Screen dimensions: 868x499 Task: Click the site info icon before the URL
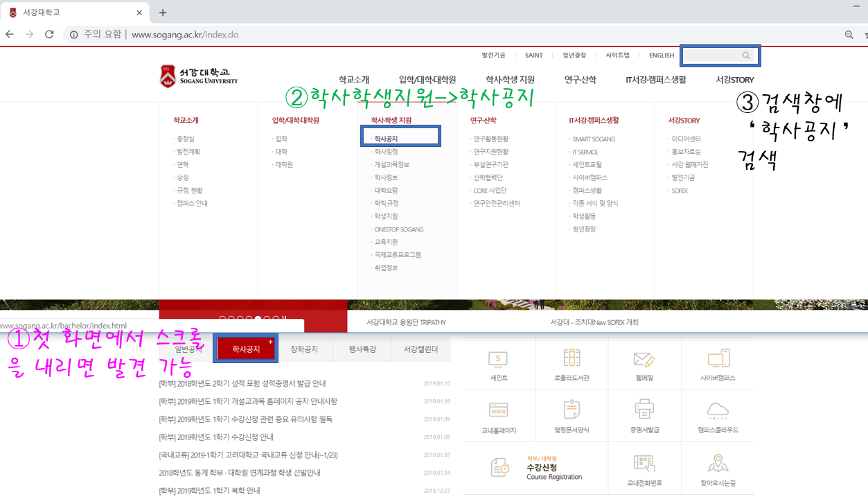point(73,35)
